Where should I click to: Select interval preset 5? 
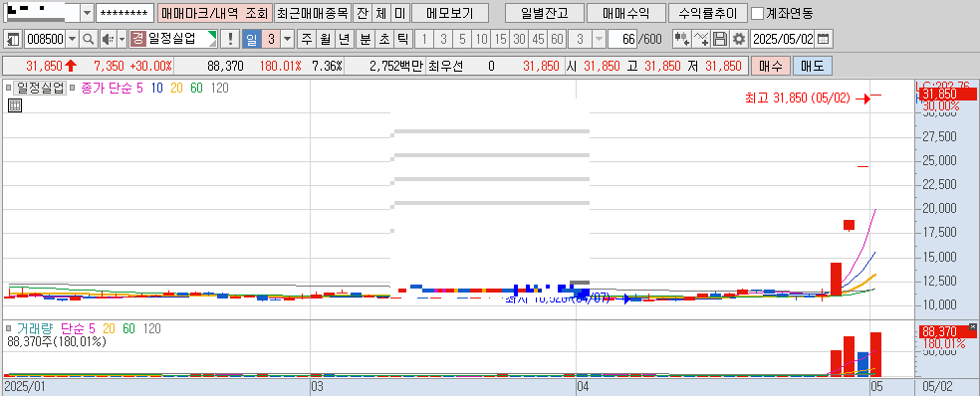pyautogui.click(x=462, y=40)
